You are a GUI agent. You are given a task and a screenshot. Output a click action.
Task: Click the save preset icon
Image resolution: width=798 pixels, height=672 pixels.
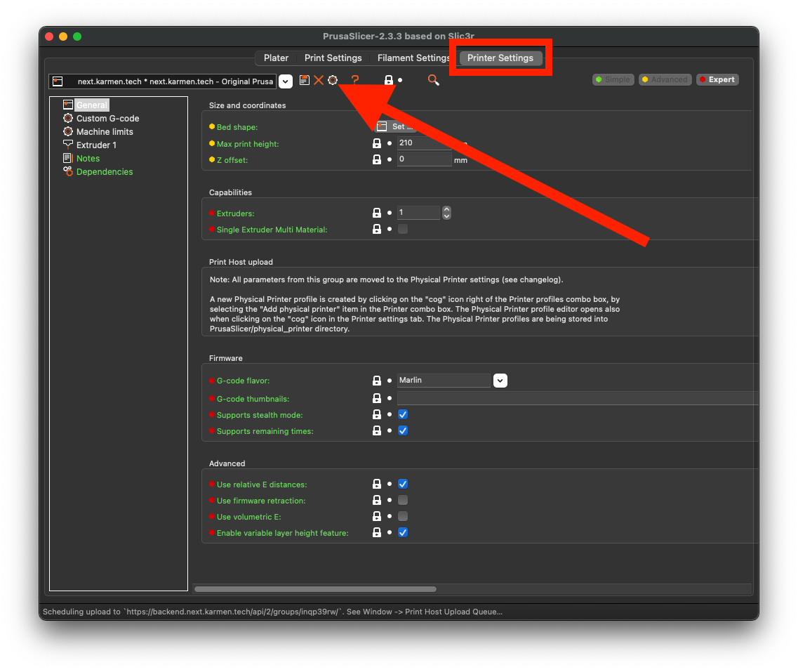pyautogui.click(x=305, y=80)
